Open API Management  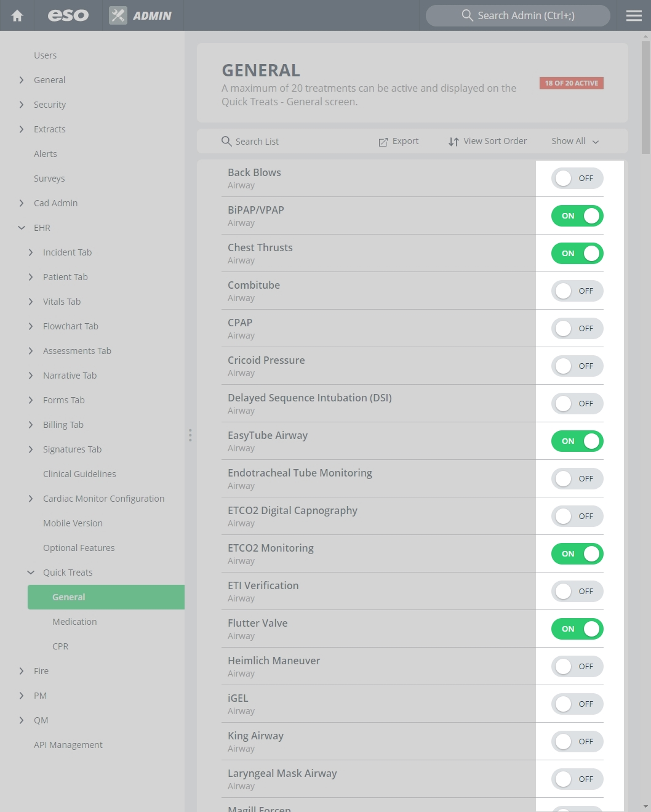(x=68, y=745)
